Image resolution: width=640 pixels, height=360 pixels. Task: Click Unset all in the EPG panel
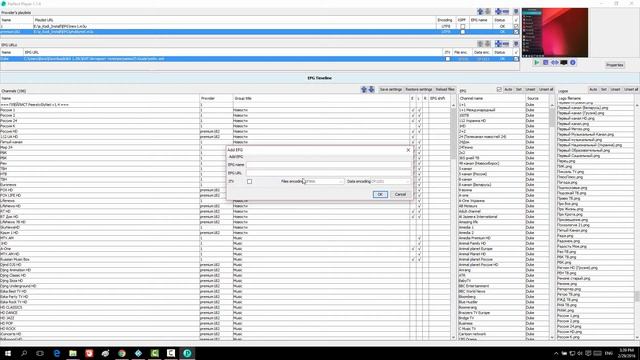[x=546, y=89]
